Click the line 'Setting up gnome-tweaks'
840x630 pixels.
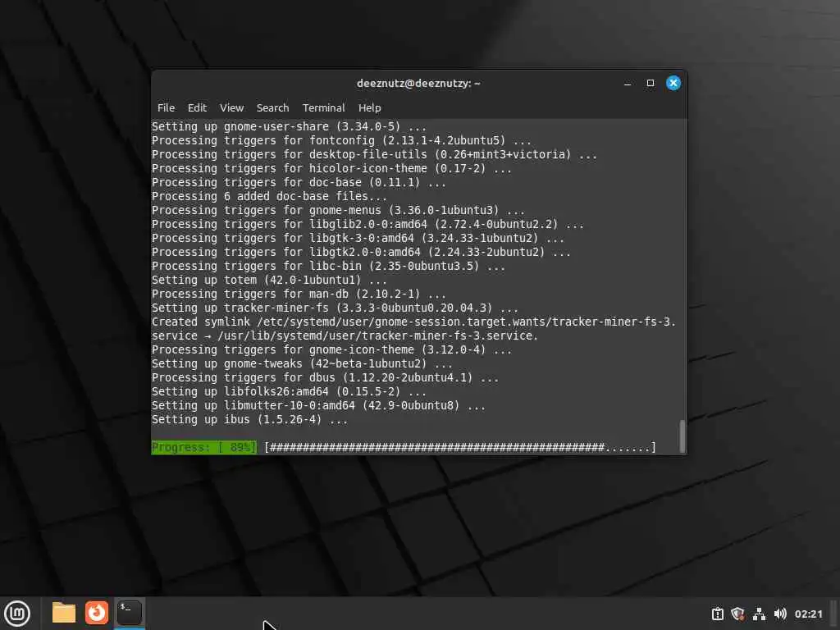coord(302,363)
